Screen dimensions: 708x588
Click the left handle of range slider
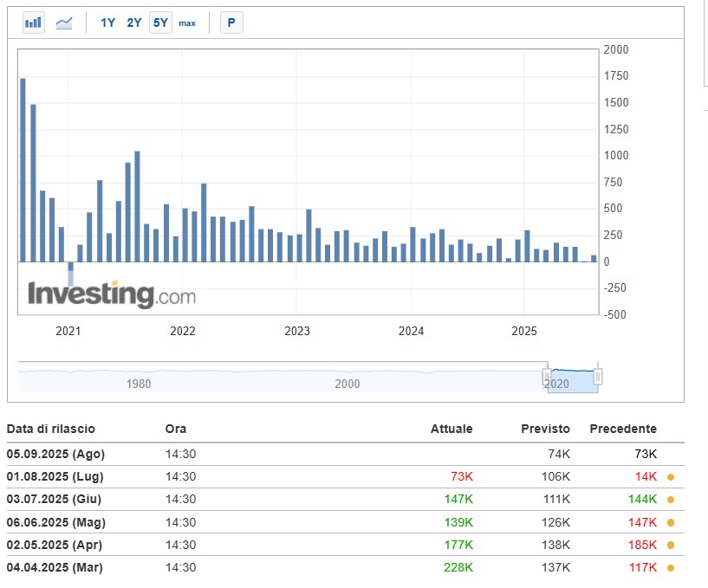tap(547, 377)
